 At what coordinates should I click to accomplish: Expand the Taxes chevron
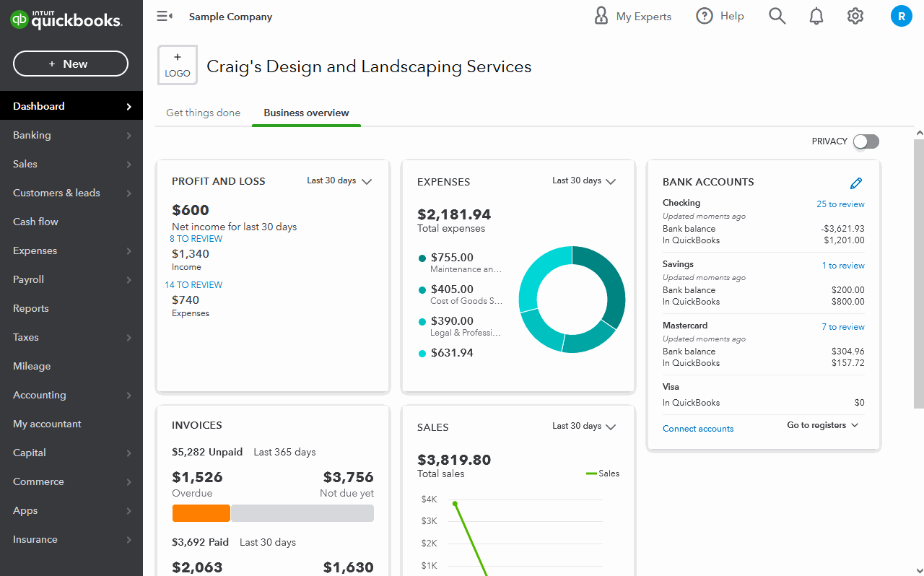pos(128,337)
